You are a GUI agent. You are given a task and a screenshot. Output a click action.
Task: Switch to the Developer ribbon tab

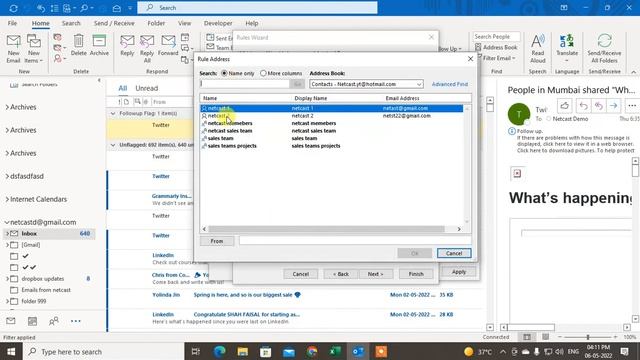[x=218, y=23]
